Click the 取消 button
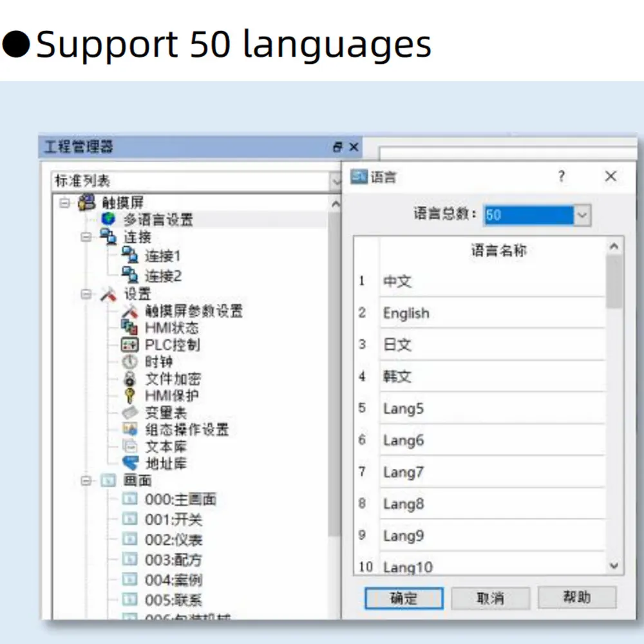 click(x=490, y=598)
